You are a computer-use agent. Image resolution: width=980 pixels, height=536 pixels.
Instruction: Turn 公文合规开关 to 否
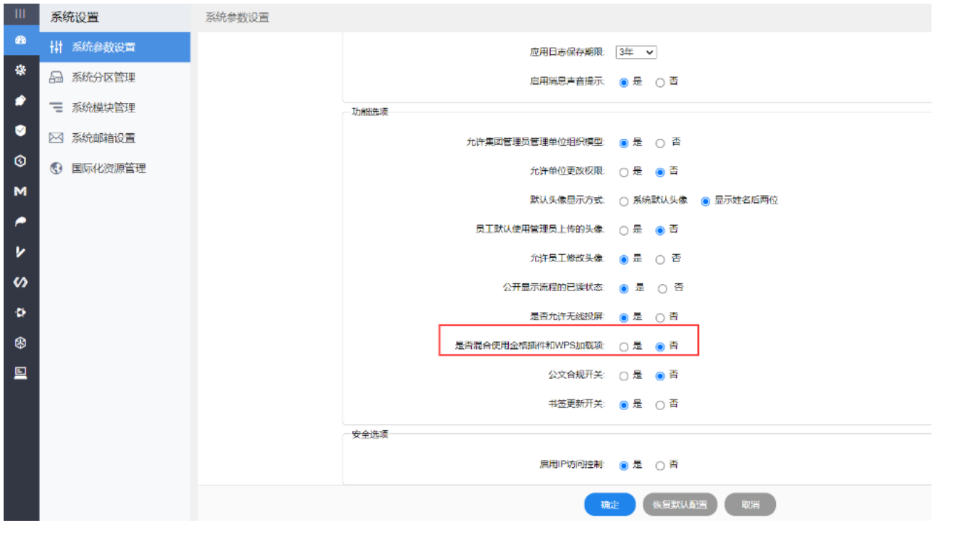pos(660,376)
